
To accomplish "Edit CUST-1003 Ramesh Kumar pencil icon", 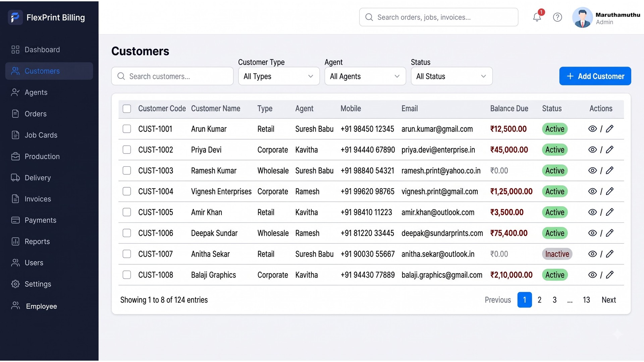I will tap(610, 170).
